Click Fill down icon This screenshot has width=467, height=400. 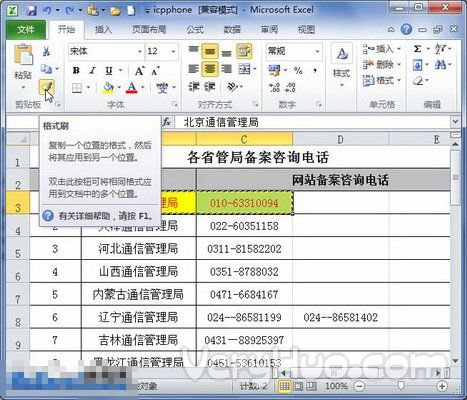[417, 65]
